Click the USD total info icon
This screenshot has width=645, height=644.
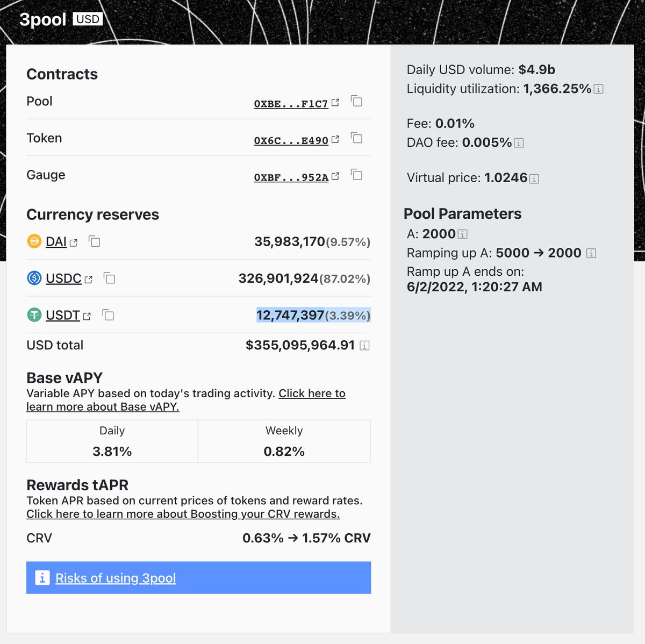pyautogui.click(x=364, y=346)
